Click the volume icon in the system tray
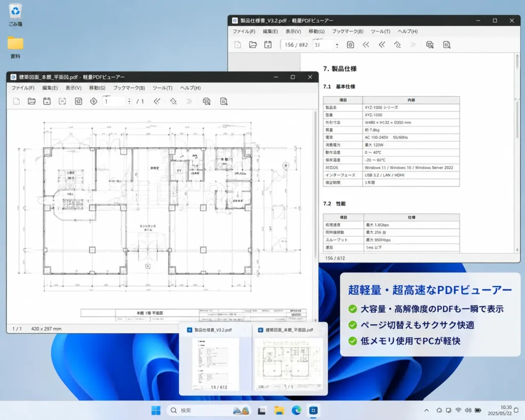Screen dimensions: 525x420 tap(468, 410)
